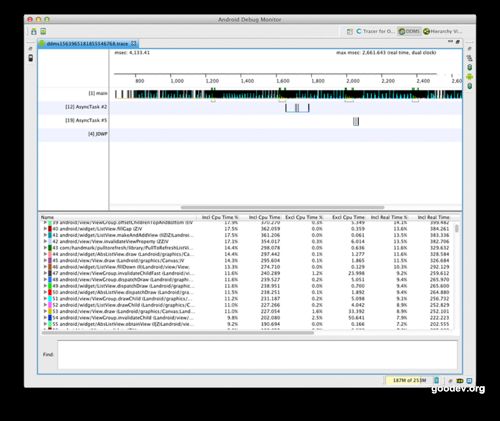Select row 52 ListView.drawChild name

click(x=123, y=305)
